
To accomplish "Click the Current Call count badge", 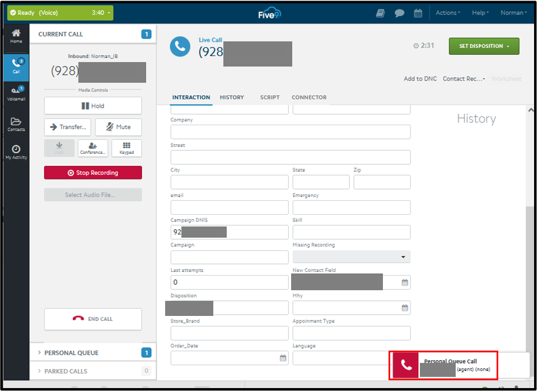I will pyautogui.click(x=146, y=34).
